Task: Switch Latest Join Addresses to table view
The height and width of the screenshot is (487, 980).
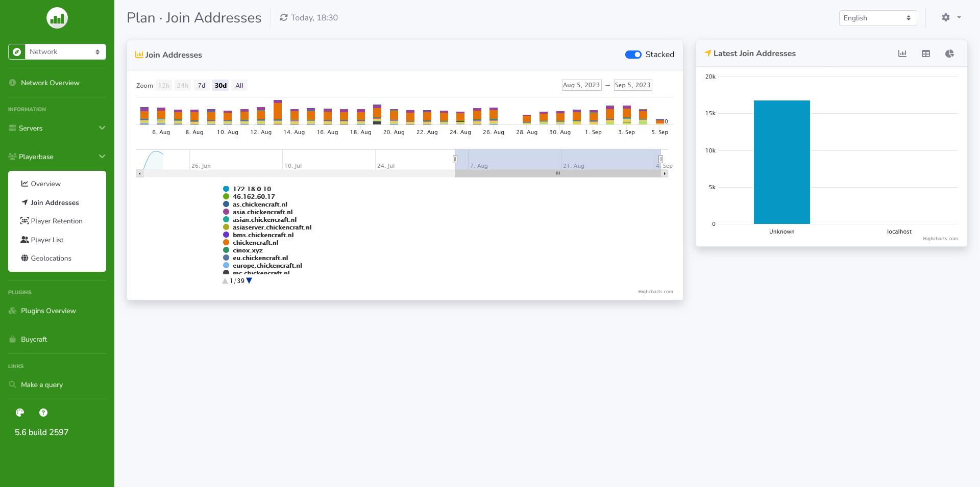Action: [x=926, y=54]
